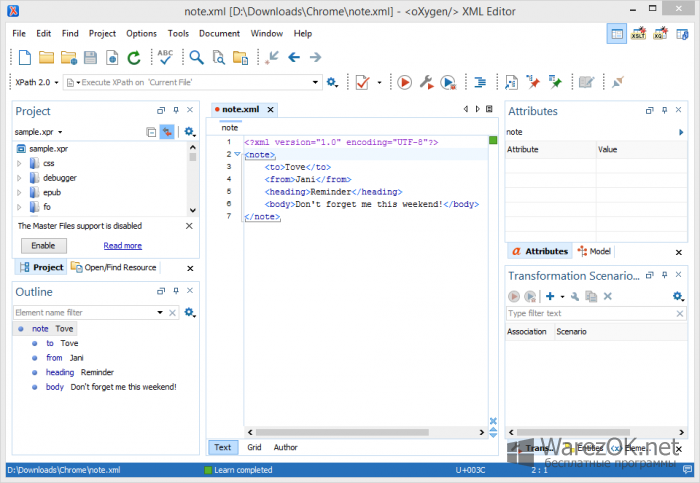Toggle Link with Editor in Project panel
This screenshot has height=483, width=700.
167,132
